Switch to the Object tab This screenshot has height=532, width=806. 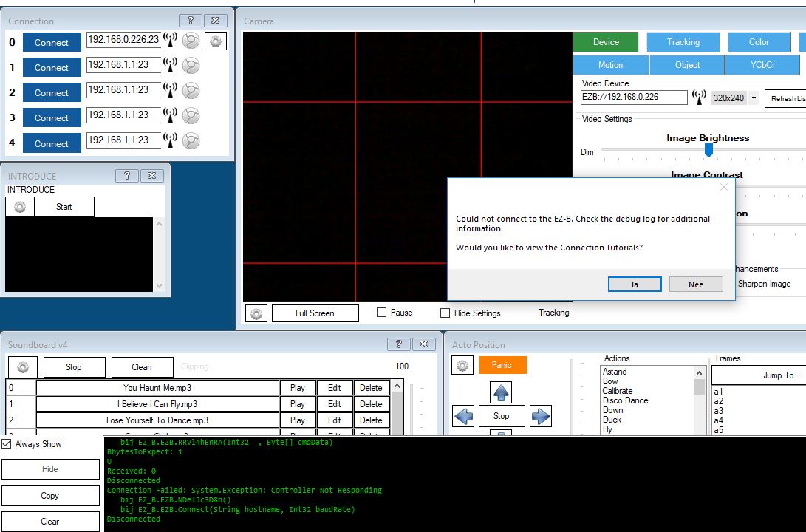(x=687, y=65)
